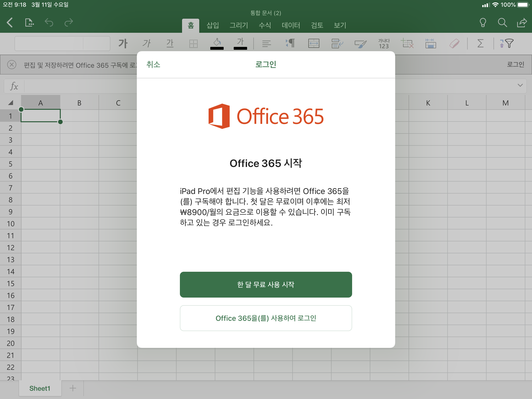Click the lightbulb Tell Me icon
This screenshot has height=399, width=532.
tap(483, 23)
